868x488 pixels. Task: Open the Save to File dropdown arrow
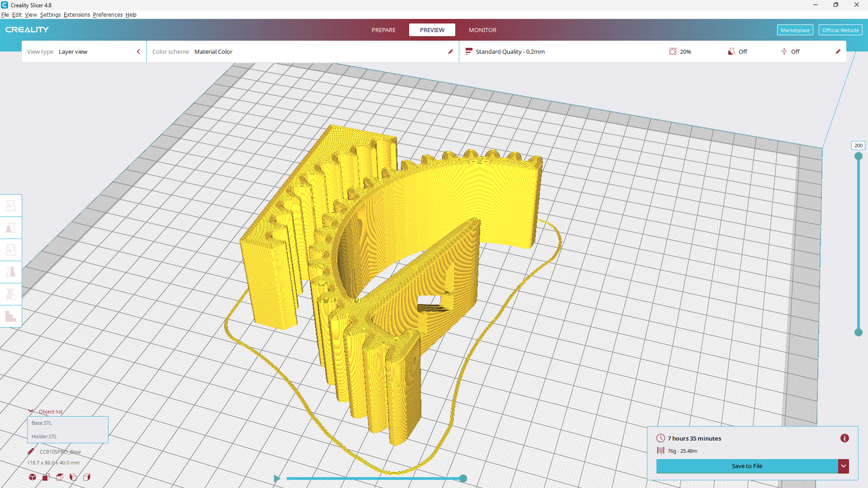pyautogui.click(x=844, y=466)
